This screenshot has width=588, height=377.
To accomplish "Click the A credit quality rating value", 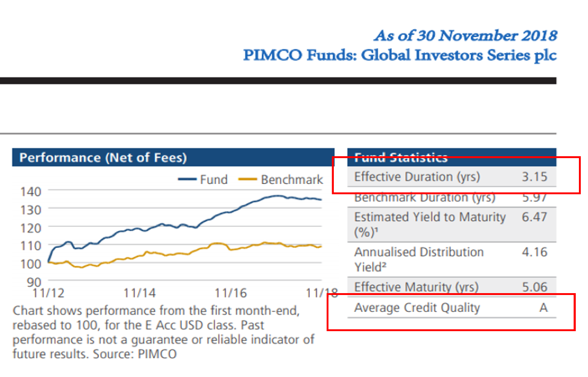I will (543, 308).
